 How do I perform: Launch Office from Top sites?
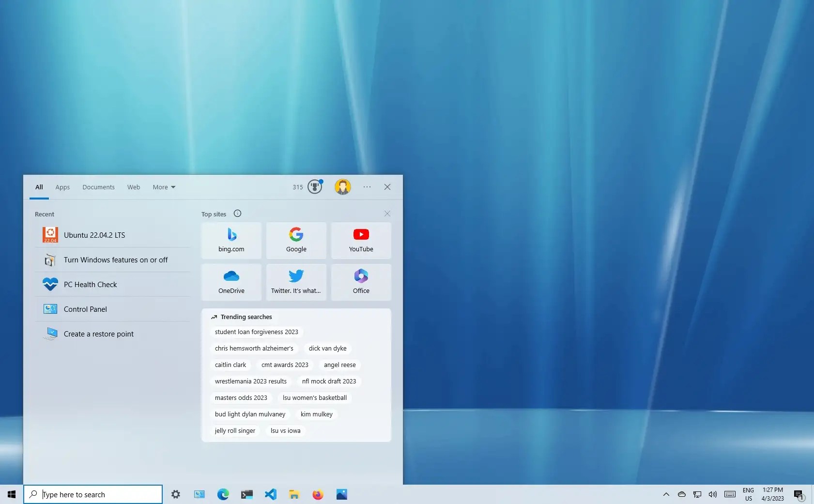(x=361, y=282)
